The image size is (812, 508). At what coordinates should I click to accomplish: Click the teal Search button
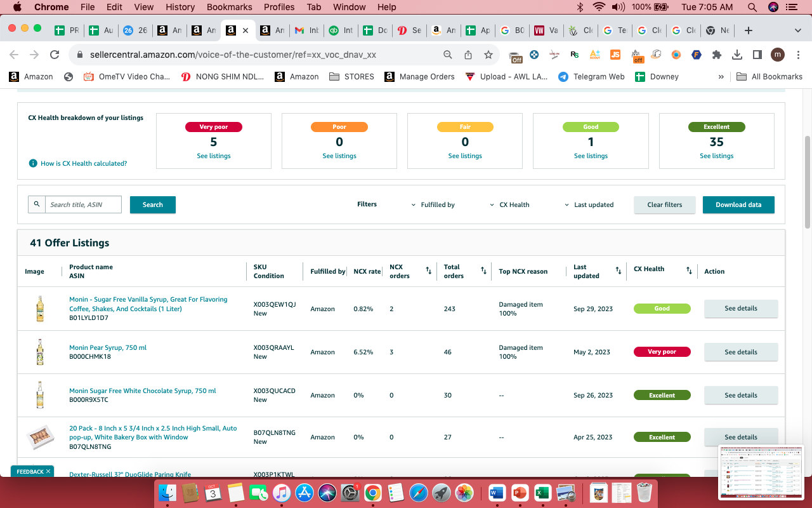click(153, 204)
